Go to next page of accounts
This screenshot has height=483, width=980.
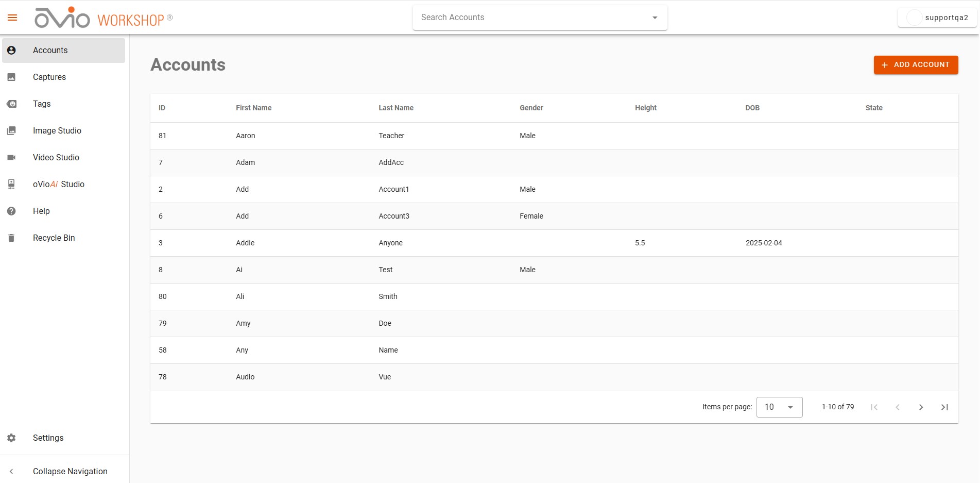pyautogui.click(x=921, y=407)
